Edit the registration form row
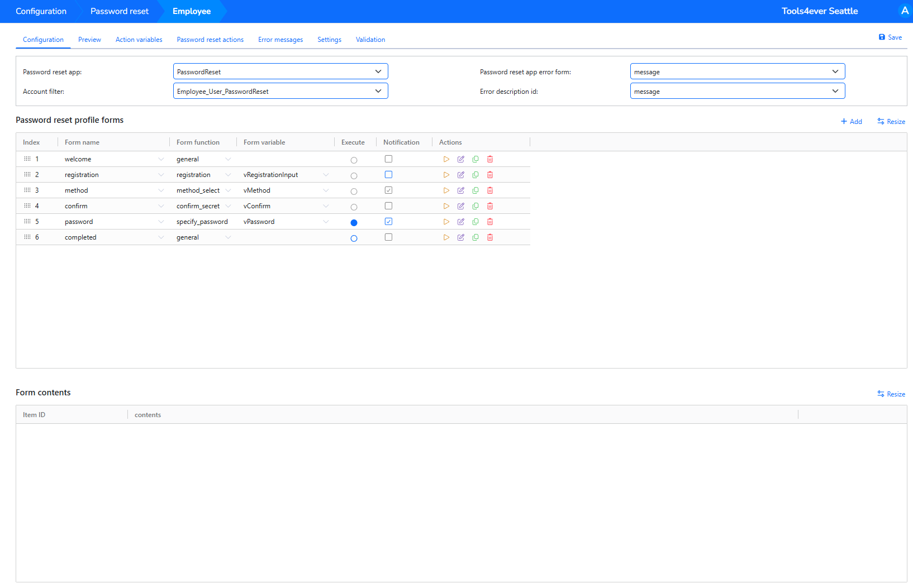This screenshot has height=588, width=913. pyautogui.click(x=461, y=175)
